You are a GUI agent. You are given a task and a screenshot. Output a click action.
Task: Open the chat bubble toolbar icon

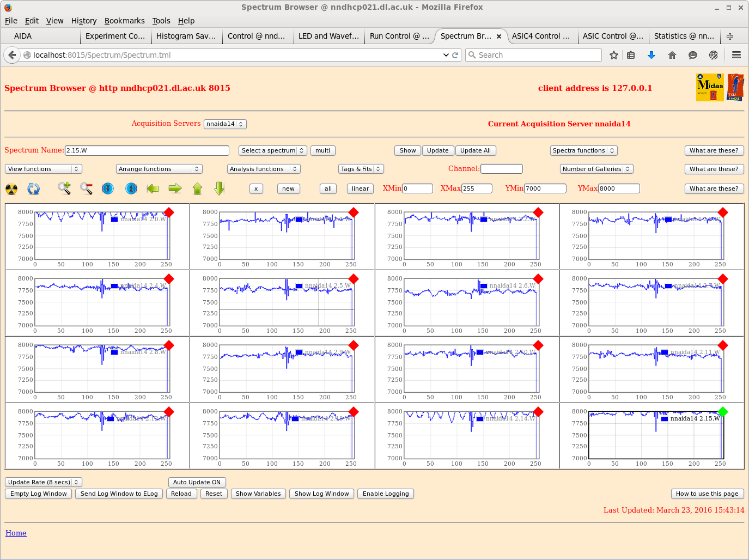point(693,55)
